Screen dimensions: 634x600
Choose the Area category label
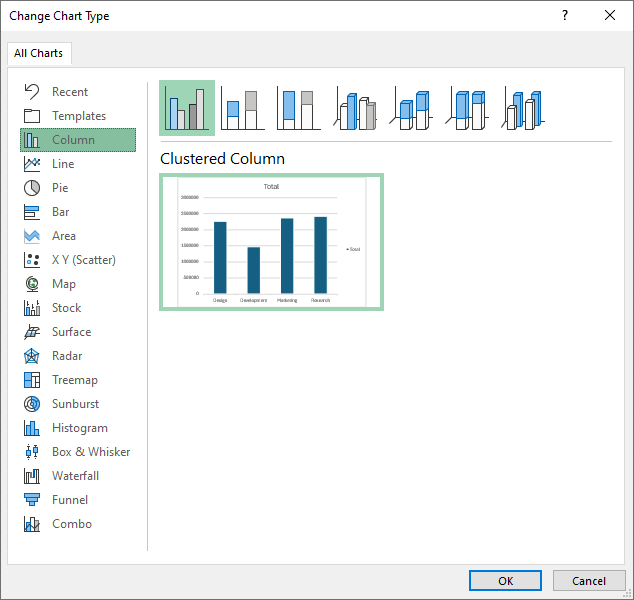(64, 236)
